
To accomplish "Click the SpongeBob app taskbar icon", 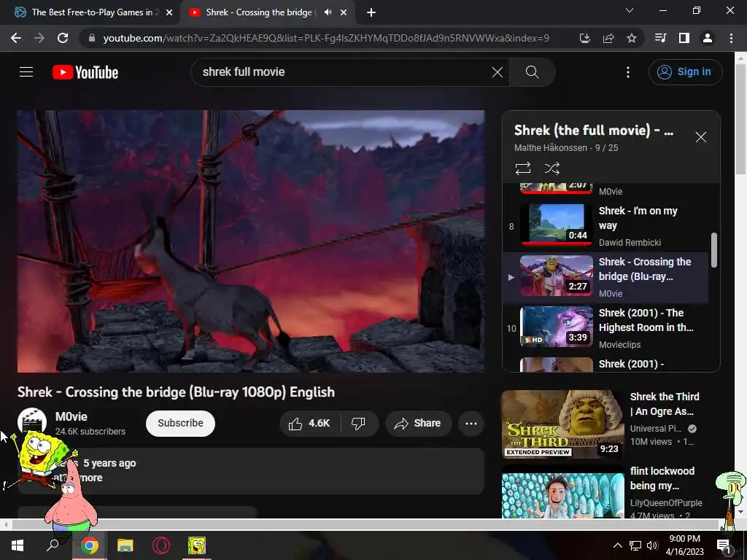I will tap(196, 545).
